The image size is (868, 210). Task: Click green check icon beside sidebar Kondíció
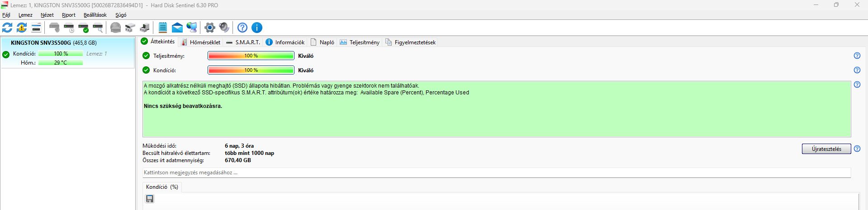coord(6,55)
